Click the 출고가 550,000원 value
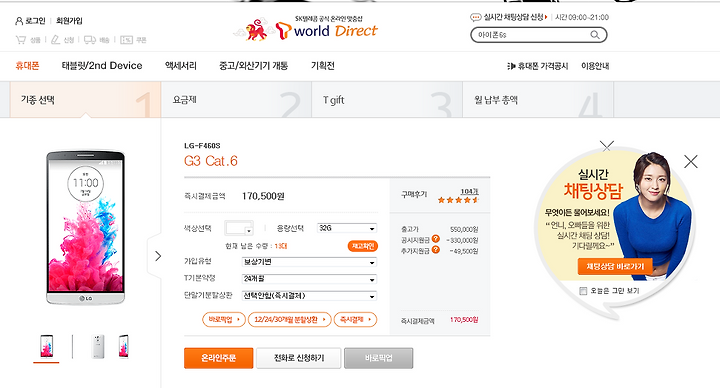The width and height of the screenshot is (720, 388). pyautogui.click(x=464, y=229)
